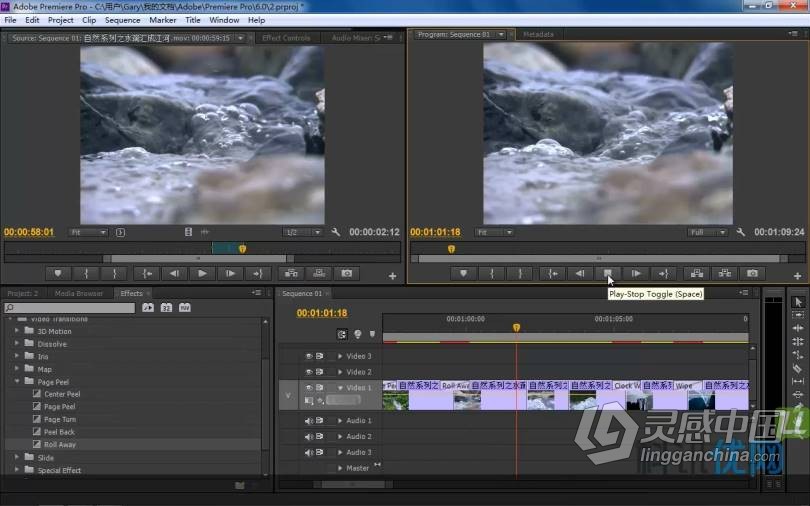Switch to Media Browser tab

click(x=79, y=293)
